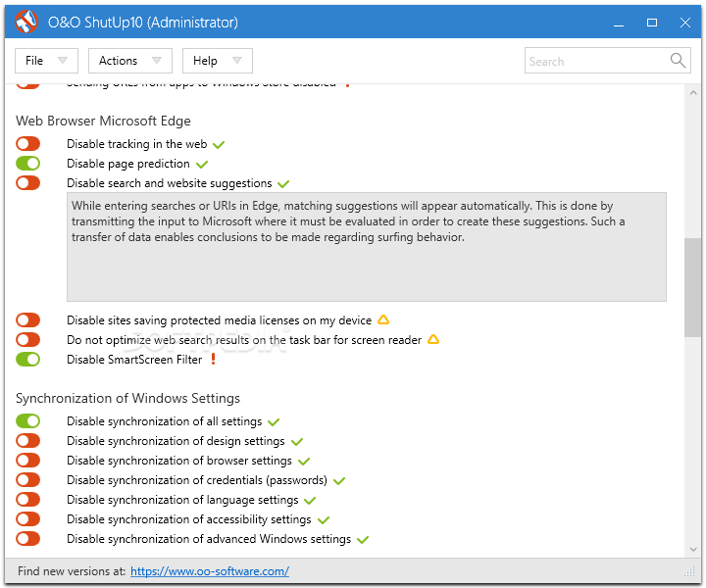Screen dimensions: 706x588
Task: Click green checkmark next to Disable page prediction
Action: (x=202, y=165)
